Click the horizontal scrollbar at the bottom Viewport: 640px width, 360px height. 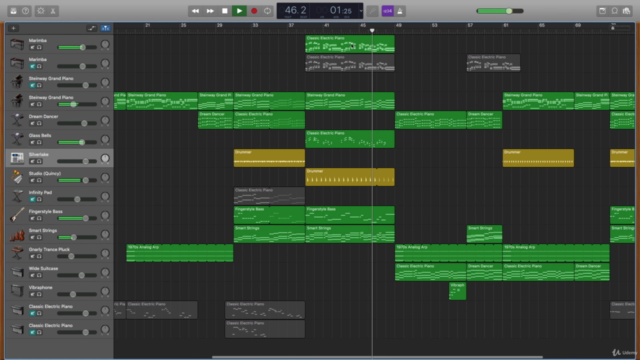pyautogui.click(x=377, y=357)
